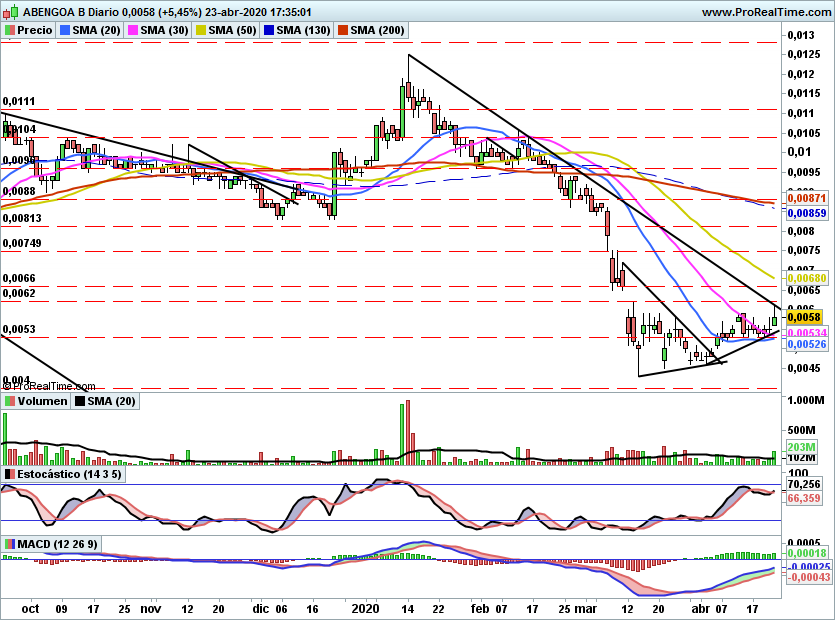The width and height of the screenshot is (835, 620).
Task: Click the SMA (50) legend button
Action: (x=226, y=30)
